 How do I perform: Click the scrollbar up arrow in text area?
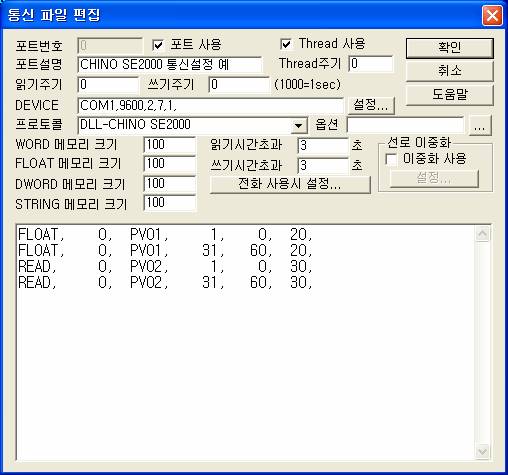tap(482, 234)
